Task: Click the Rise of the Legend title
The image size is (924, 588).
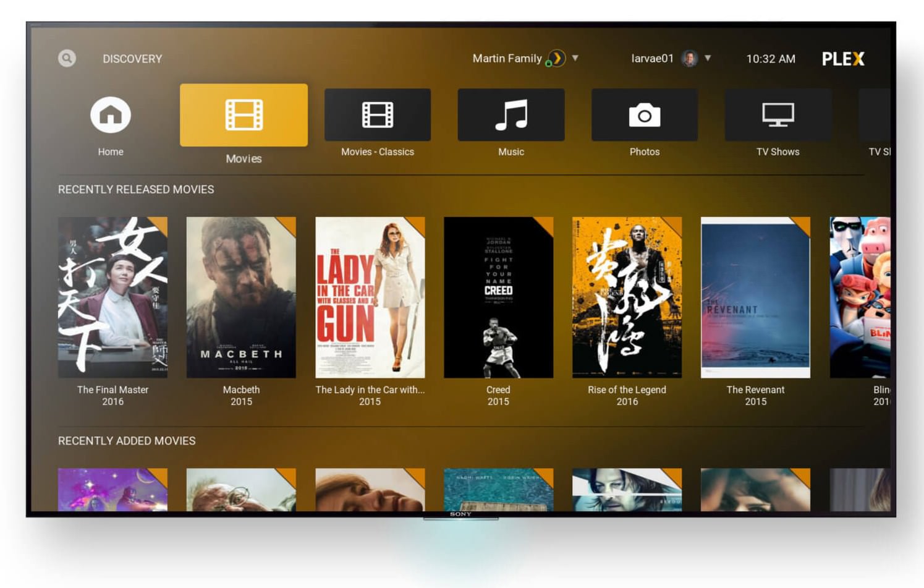Action: 627,390
